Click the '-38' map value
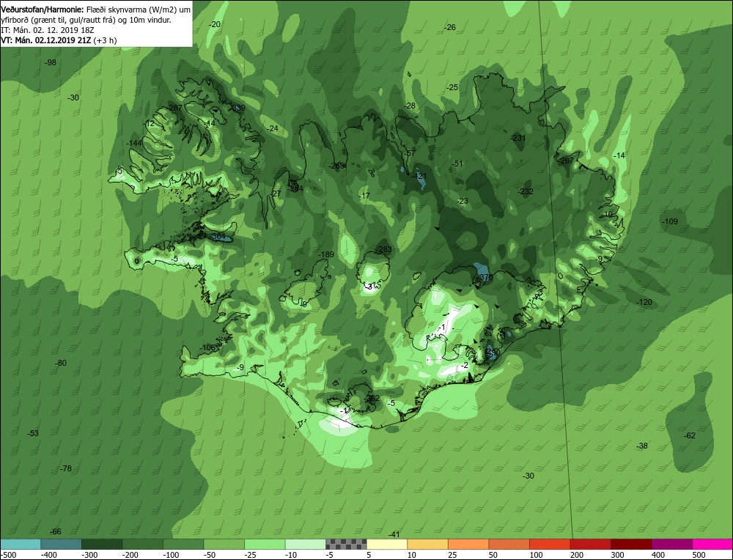733x560 pixels. coord(642,446)
